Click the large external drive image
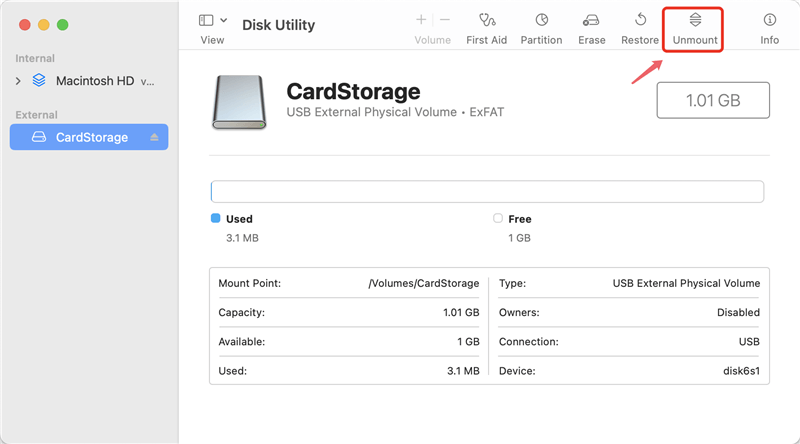Screen dimensions: 800x444 [x=239, y=102]
